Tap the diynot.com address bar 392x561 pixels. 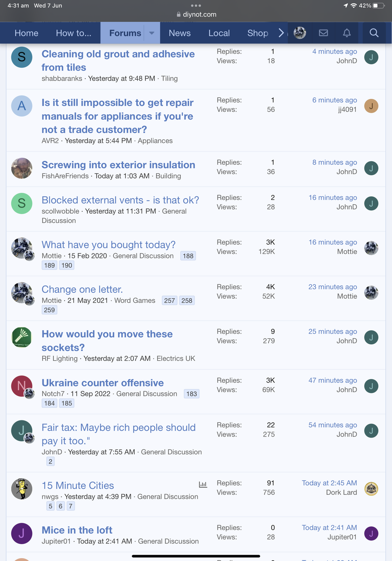(x=196, y=14)
